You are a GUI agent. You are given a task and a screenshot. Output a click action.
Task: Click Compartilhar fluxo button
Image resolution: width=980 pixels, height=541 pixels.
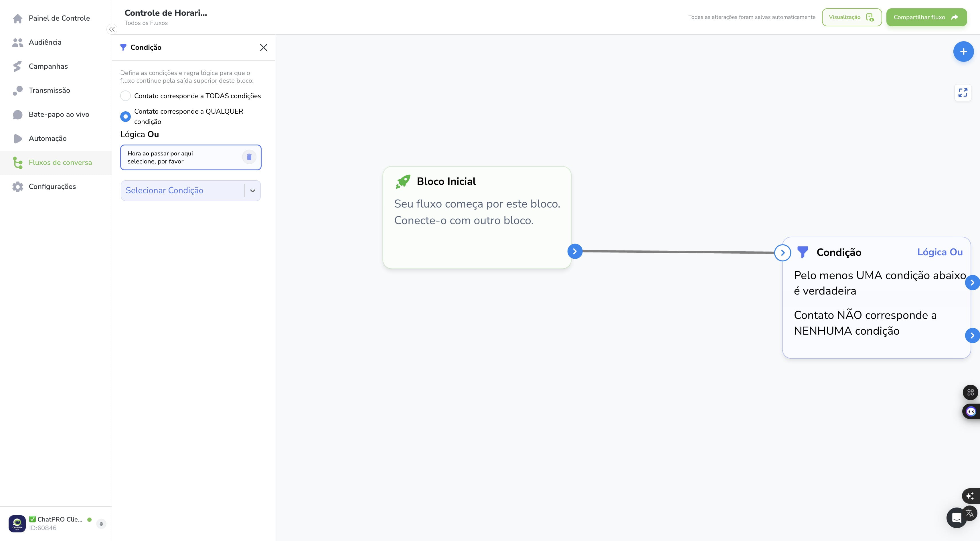tap(926, 17)
